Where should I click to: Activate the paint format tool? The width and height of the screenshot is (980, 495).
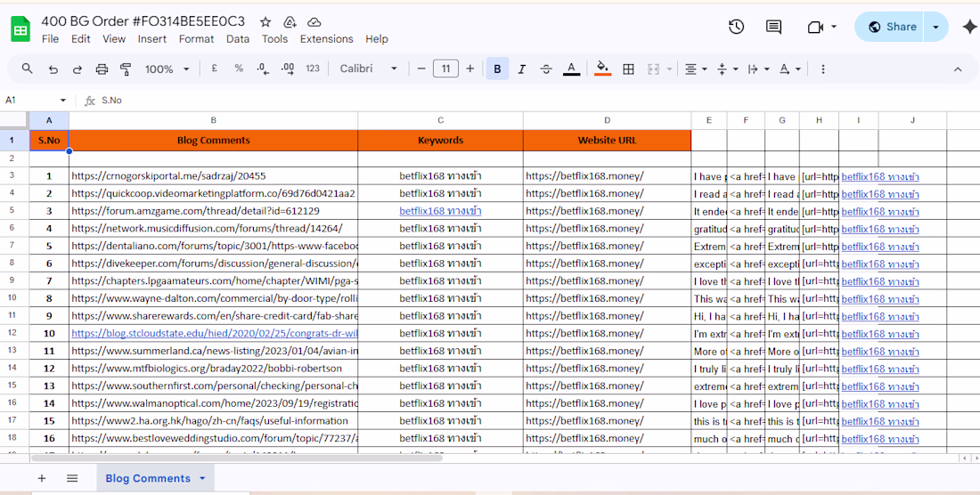[126, 69]
